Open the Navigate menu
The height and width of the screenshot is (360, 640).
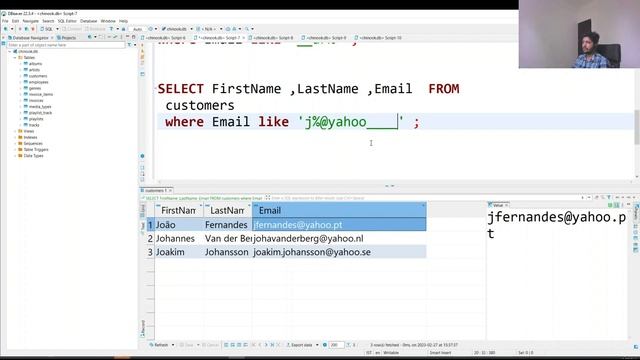click(x=31, y=21)
